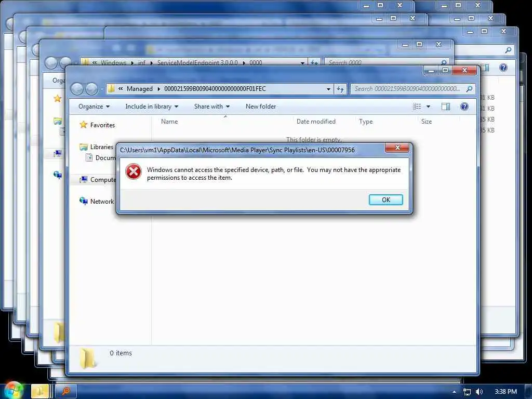Sort by the Name column header
The width and height of the screenshot is (532, 399).
click(169, 122)
